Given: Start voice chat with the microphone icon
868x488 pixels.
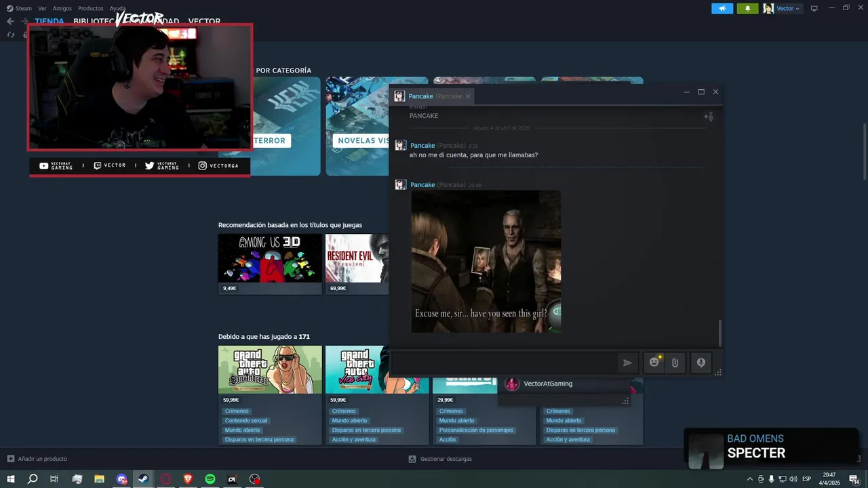Looking at the screenshot, I should click(701, 363).
